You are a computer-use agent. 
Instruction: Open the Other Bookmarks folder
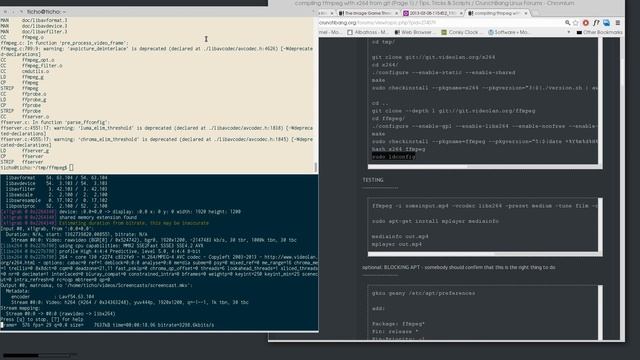coord(600,32)
